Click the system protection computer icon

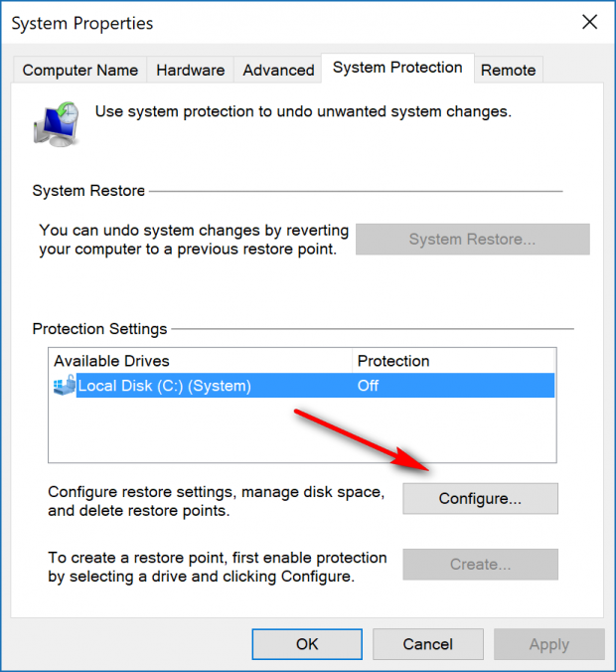(x=58, y=123)
